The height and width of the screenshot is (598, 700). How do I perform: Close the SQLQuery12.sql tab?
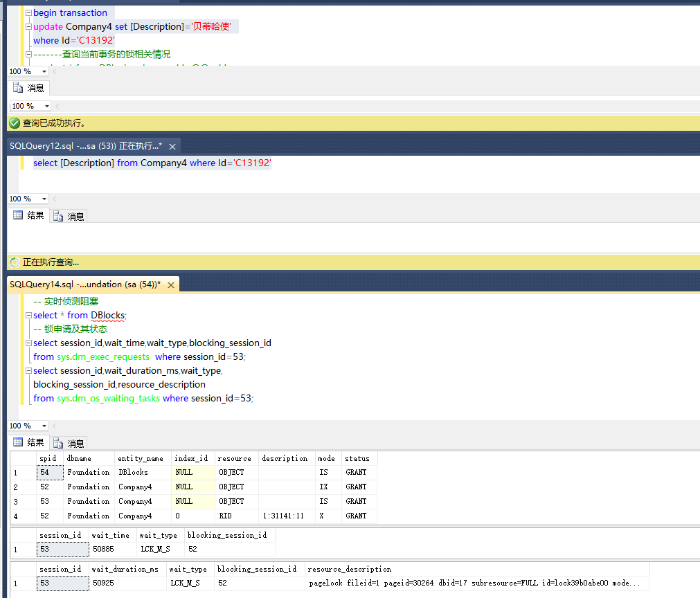coord(172,146)
